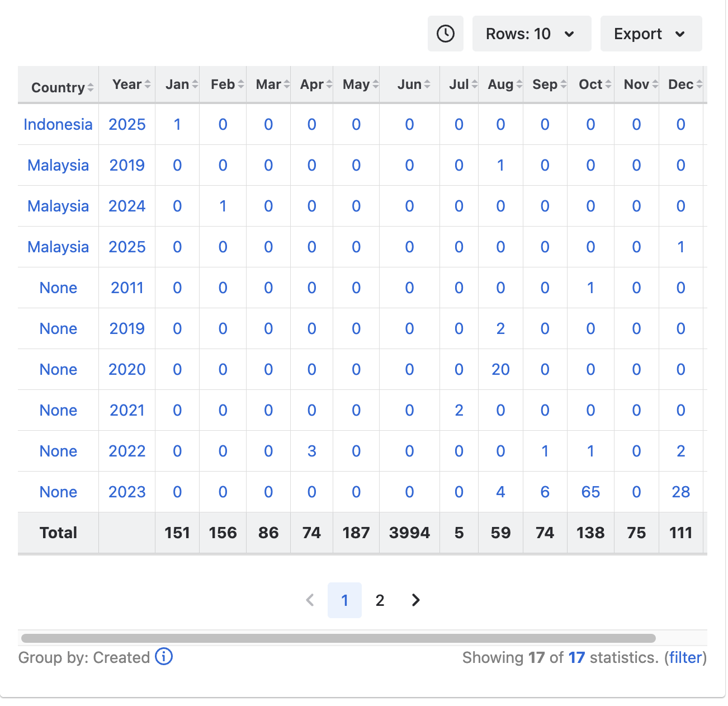
Task: Click Apr value 3 in 2022 row
Action: click(311, 451)
